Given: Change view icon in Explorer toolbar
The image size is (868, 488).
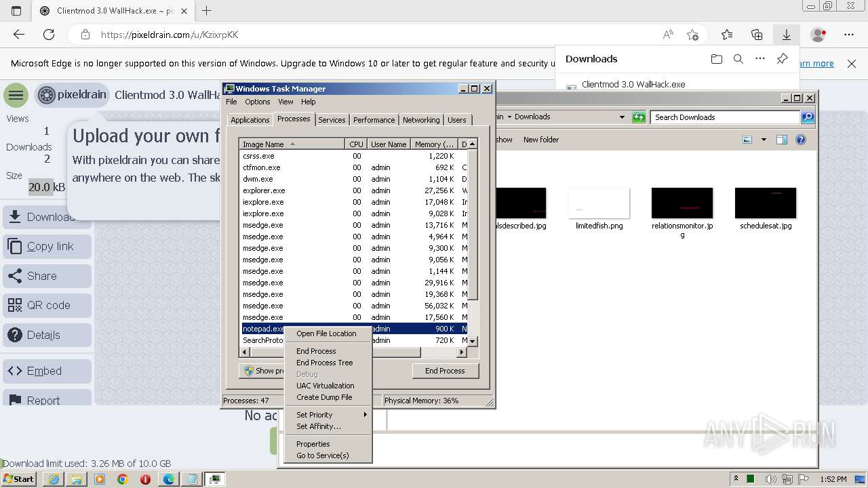Looking at the screenshot, I should pos(747,140).
